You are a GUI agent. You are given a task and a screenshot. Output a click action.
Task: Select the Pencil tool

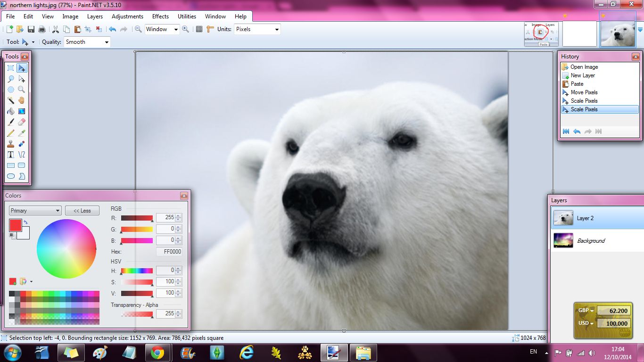click(x=10, y=133)
